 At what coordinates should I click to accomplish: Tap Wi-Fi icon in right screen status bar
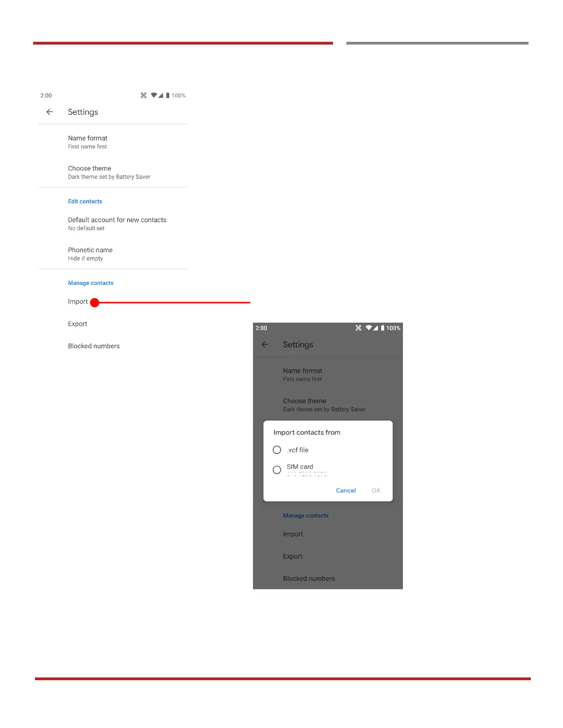(x=368, y=328)
